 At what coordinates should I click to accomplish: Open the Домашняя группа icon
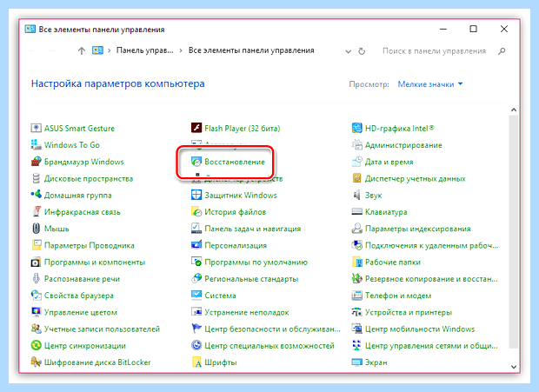click(x=37, y=196)
